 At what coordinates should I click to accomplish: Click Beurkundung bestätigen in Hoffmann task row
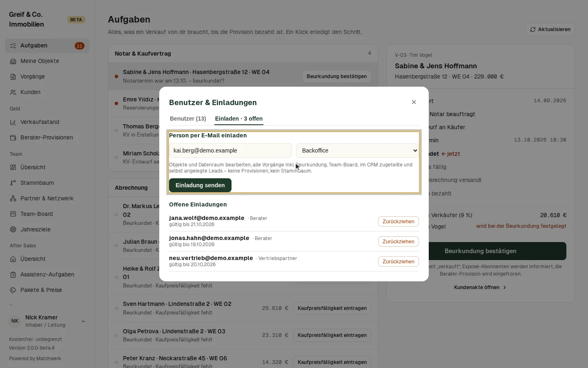pos(336,76)
